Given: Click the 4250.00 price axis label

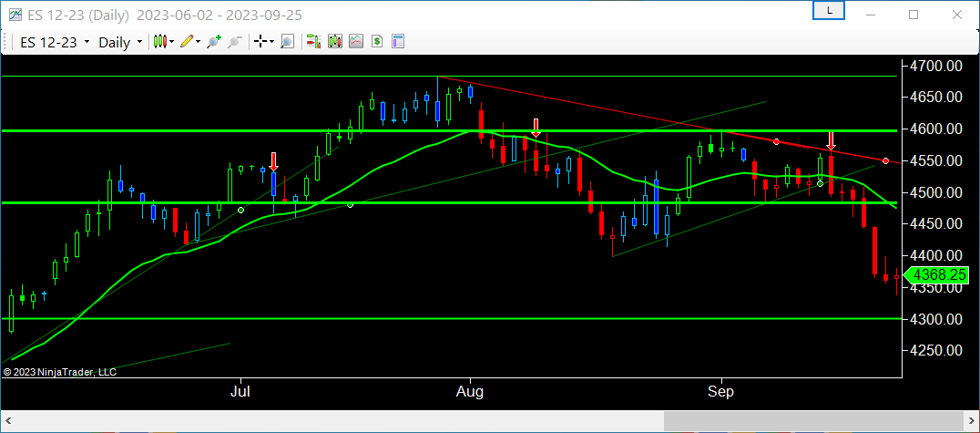Looking at the screenshot, I should [x=935, y=350].
